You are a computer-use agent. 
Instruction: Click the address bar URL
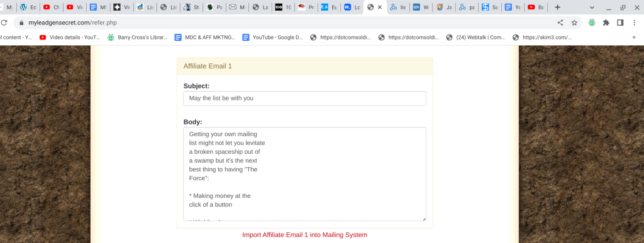click(73, 23)
